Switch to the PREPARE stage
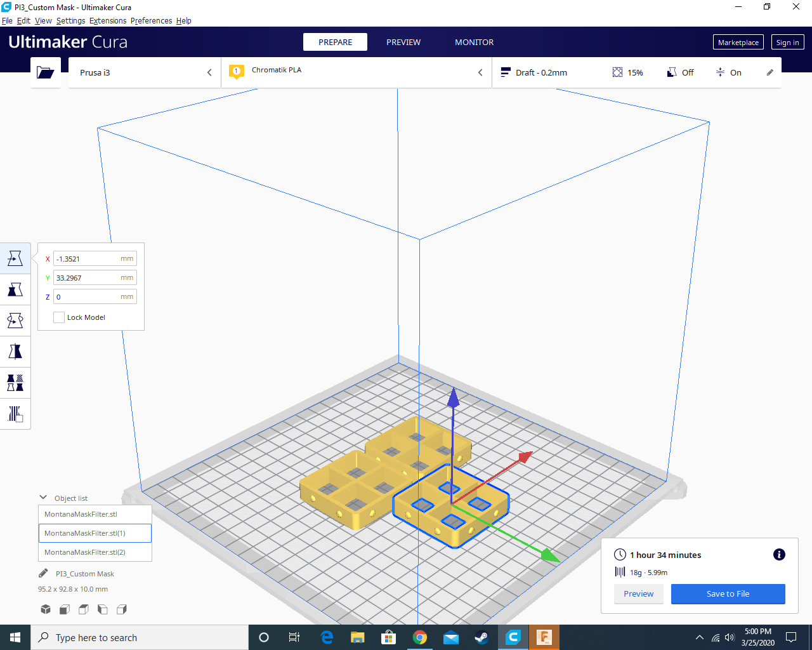This screenshot has width=812, height=650. (335, 42)
